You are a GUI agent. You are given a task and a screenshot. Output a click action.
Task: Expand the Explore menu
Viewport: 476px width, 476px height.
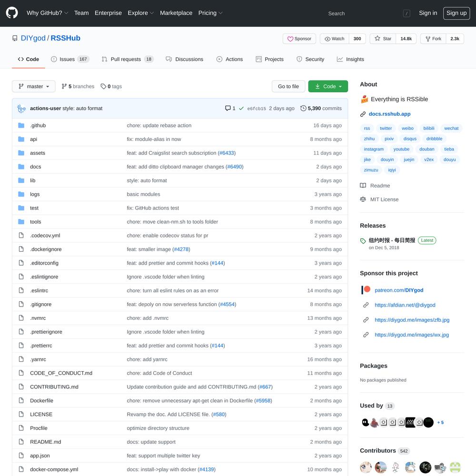point(140,13)
